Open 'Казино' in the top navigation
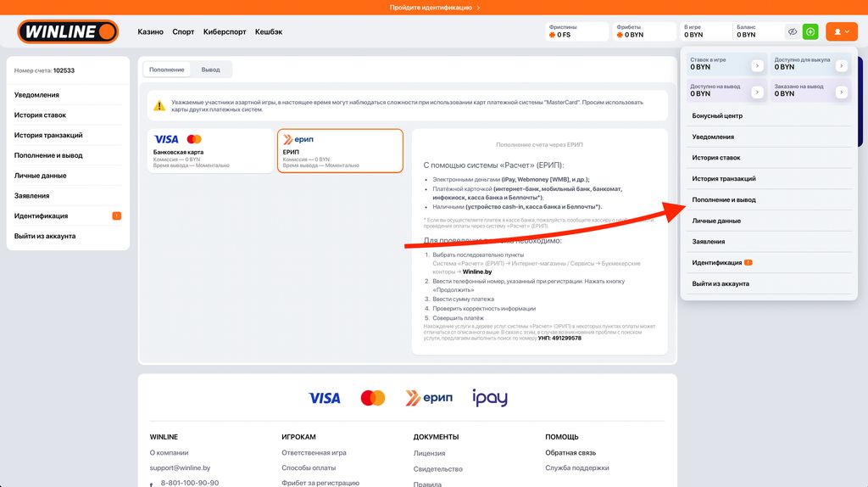Image resolution: width=868 pixels, height=487 pixels. [150, 32]
